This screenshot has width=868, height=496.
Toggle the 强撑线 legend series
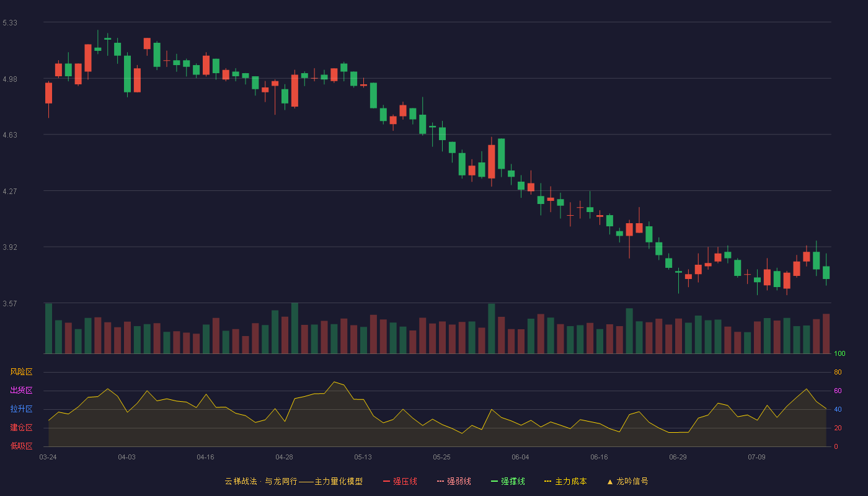[x=508, y=481]
